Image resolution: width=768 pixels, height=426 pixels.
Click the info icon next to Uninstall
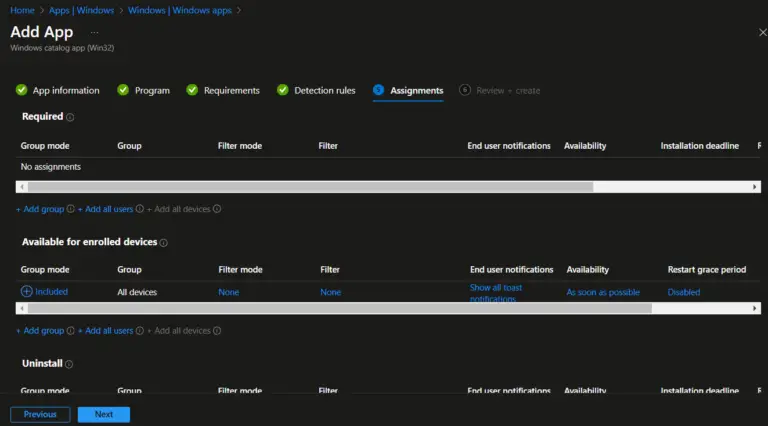click(x=69, y=364)
